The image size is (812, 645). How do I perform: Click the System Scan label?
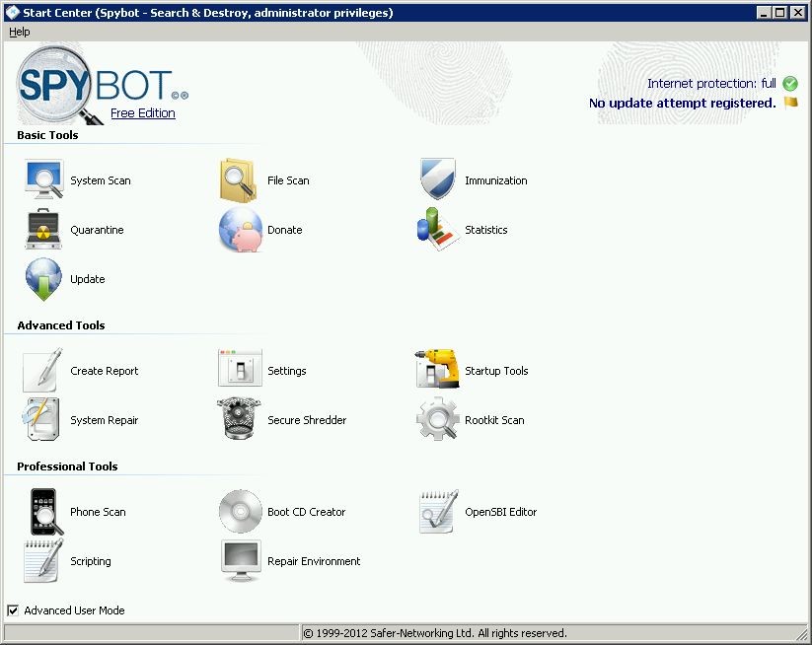click(x=101, y=180)
